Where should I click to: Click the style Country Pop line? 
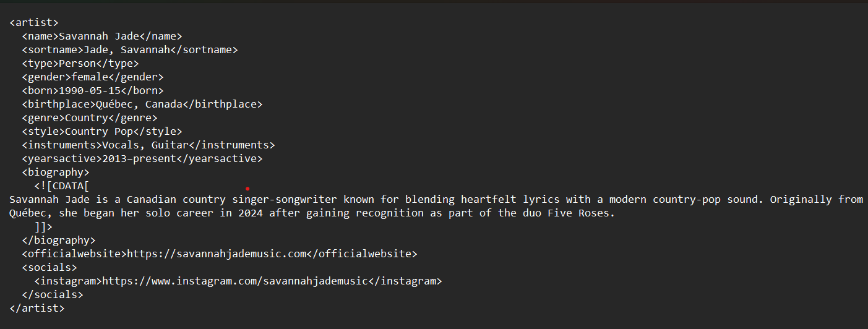102,132
